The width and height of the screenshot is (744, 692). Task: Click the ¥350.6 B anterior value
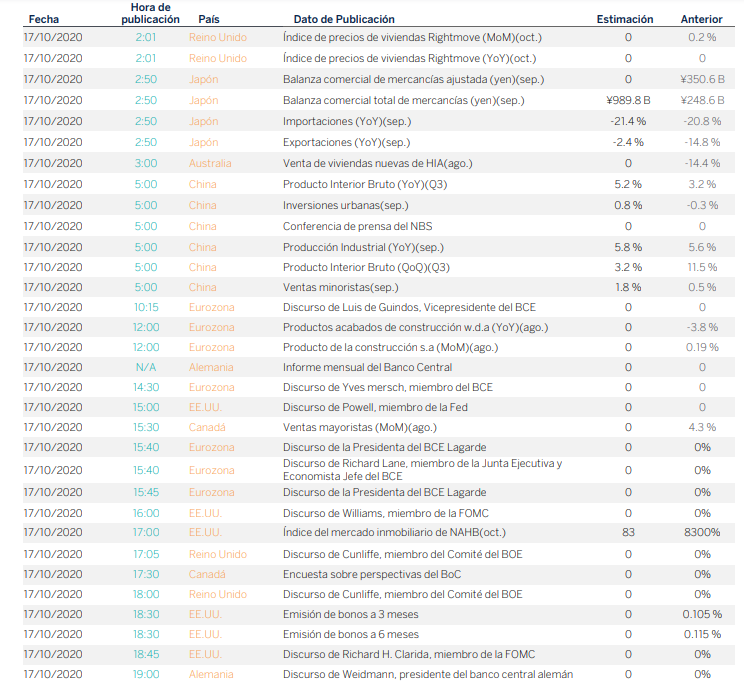click(x=701, y=79)
